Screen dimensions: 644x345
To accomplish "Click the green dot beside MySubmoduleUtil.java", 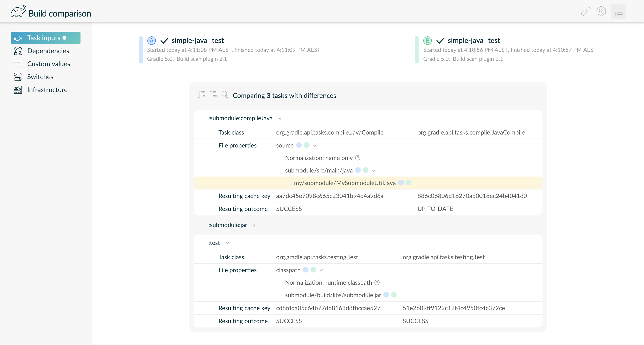I will click(x=409, y=183).
